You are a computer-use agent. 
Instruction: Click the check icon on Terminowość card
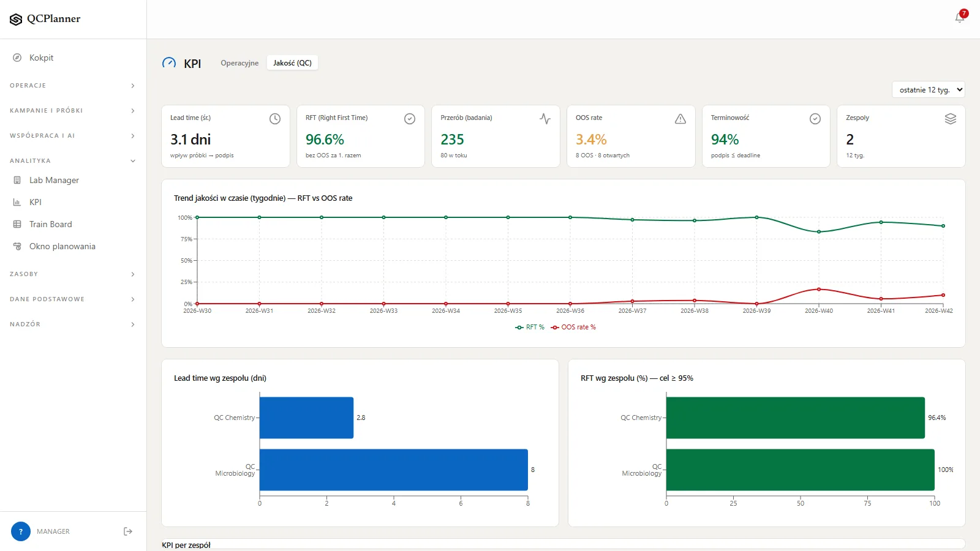(x=815, y=119)
